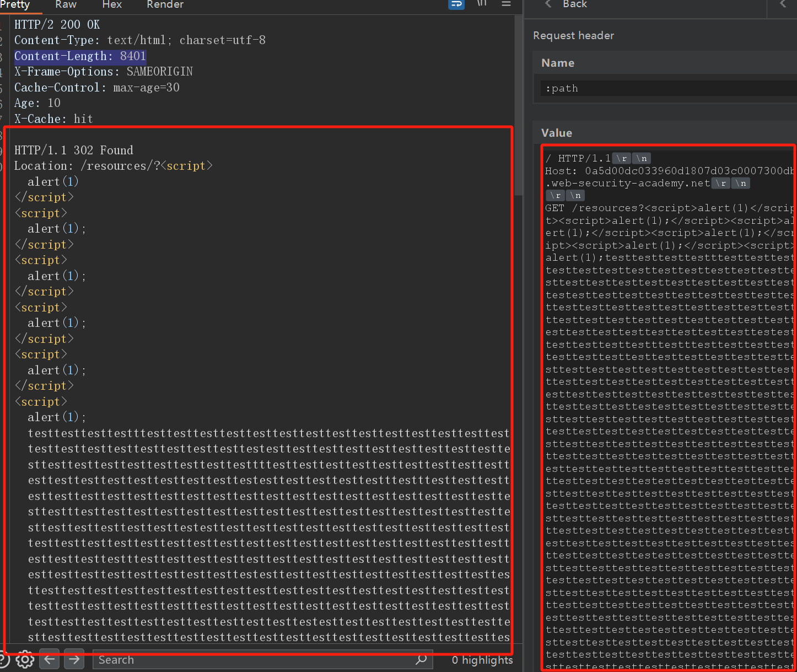Click the HTTP/1.1 302 Found line

(74, 150)
